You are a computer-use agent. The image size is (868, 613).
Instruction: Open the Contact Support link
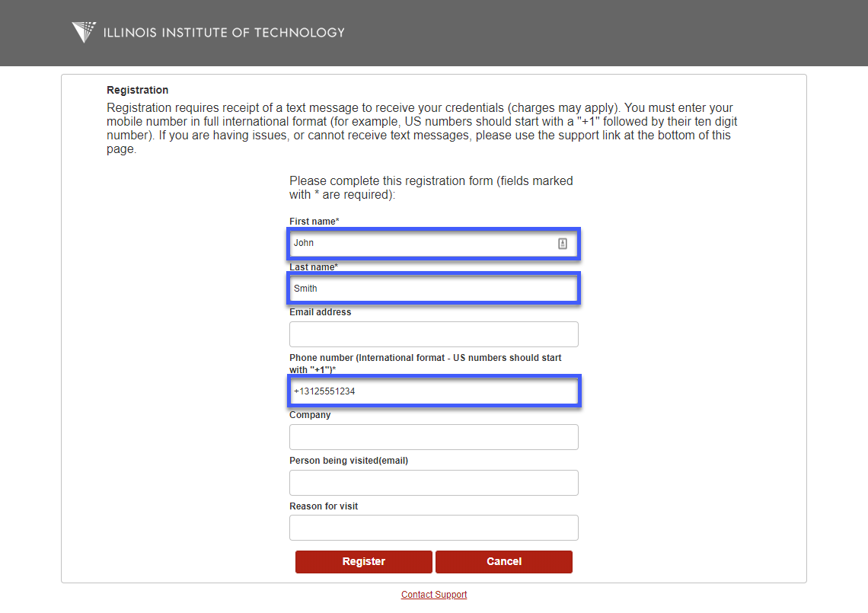[x=434, y=595]
